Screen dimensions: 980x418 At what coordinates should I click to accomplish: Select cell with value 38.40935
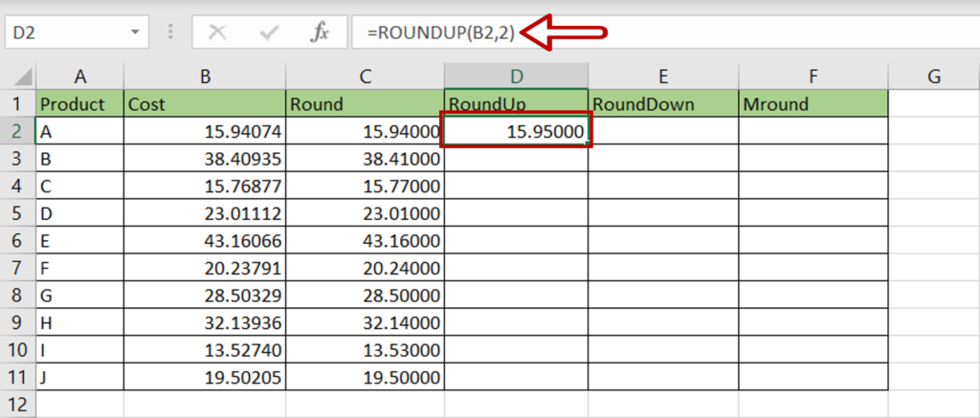pyautogui.click(x=205, y=158)
